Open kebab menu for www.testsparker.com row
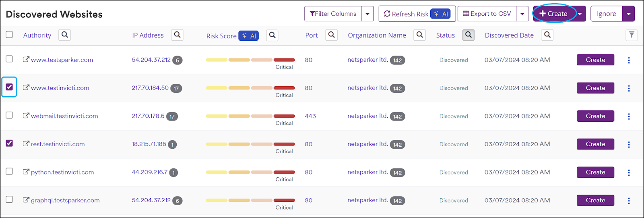Screen dimensions: 644x218 click(629, 60)
